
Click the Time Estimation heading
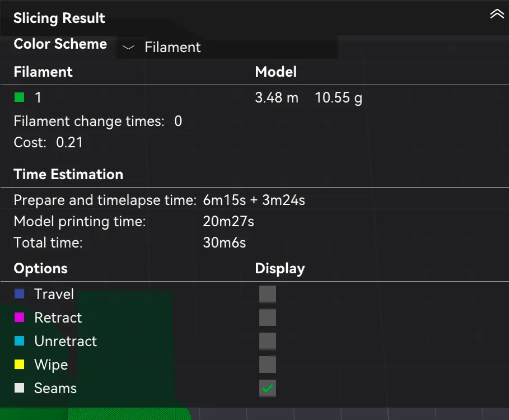pos(68,174)
